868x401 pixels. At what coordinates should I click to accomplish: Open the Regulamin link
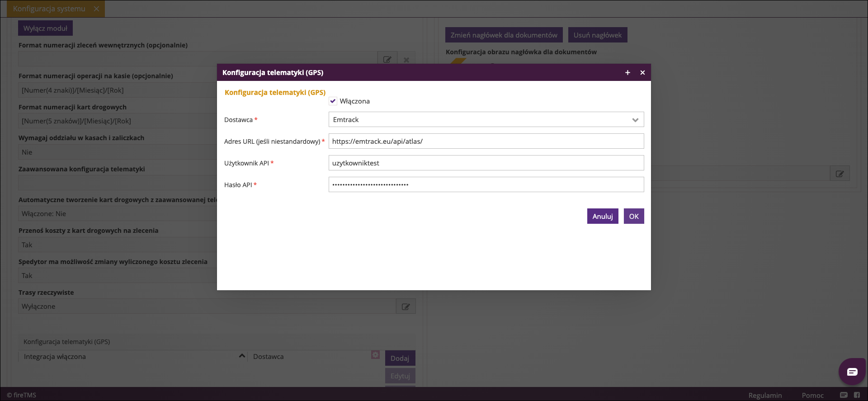(765, 395)
